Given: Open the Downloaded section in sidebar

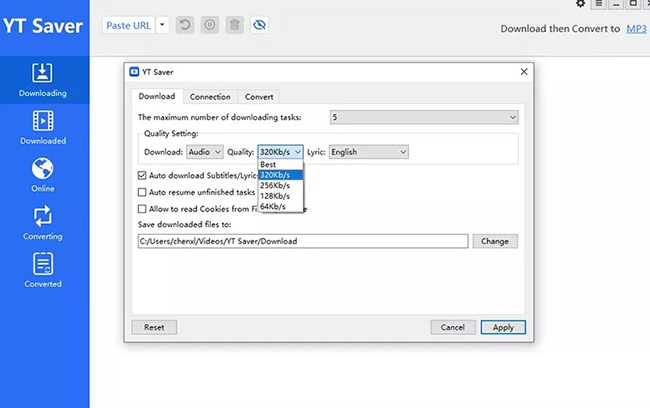Looking at the screenshot, I should tap(43, 128).
